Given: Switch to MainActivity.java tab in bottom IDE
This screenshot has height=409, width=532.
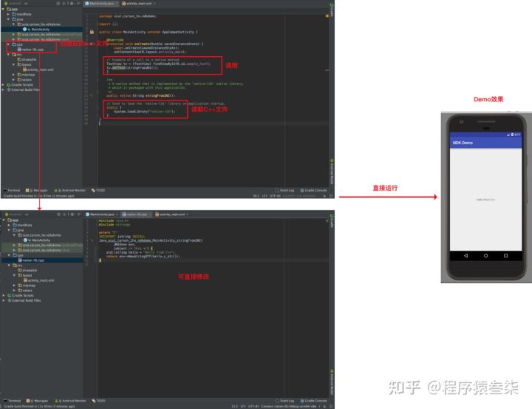Looking at the screenshot, I should click(x=101, y=214).
